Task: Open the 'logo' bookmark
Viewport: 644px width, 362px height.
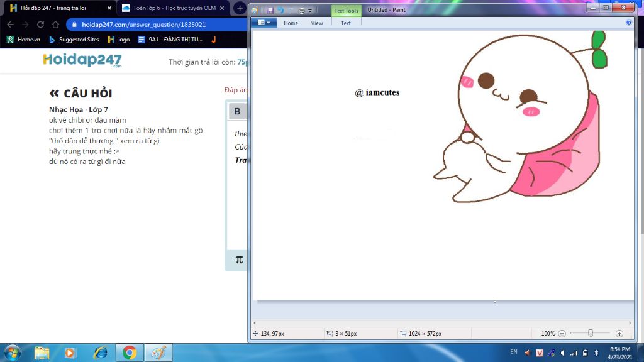Action: pyautogui.click(x=119, y=40)
